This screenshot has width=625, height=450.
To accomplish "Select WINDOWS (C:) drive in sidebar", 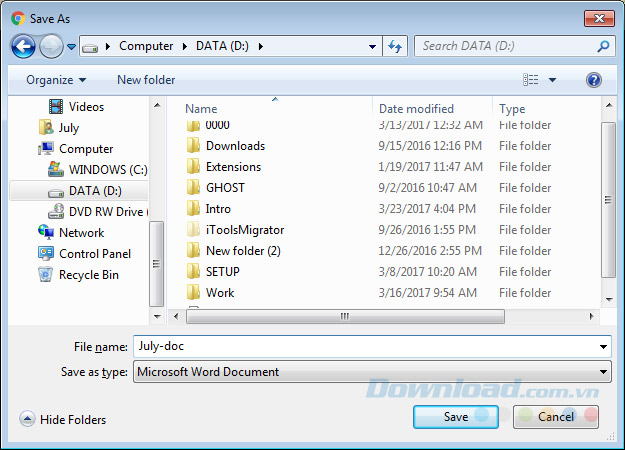I will click(108, 170).
